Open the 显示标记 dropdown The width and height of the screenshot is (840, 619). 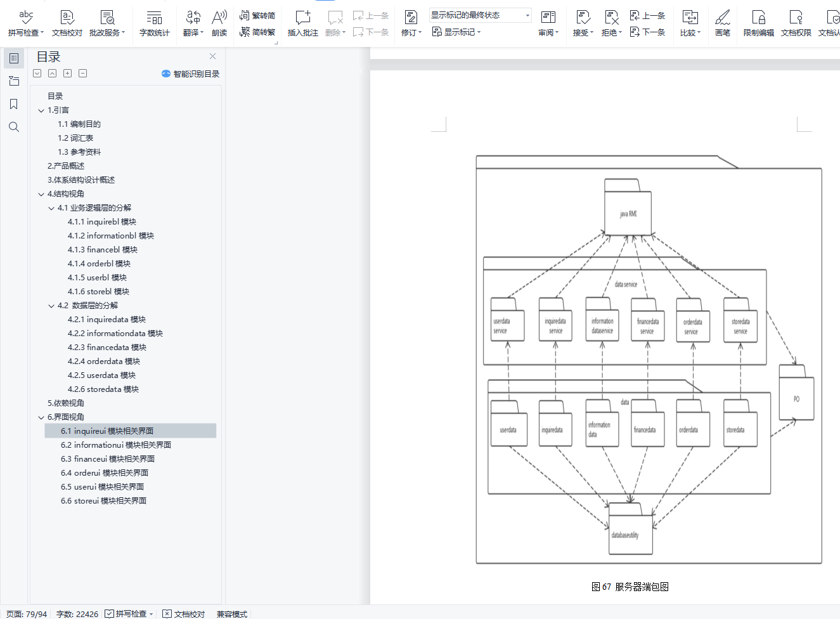pos(456,32)
